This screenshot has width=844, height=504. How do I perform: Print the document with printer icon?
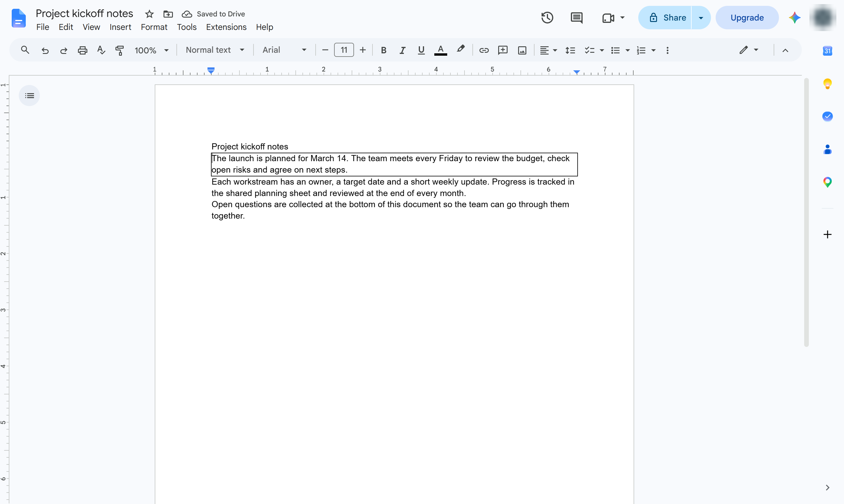[x=83, y=50]
